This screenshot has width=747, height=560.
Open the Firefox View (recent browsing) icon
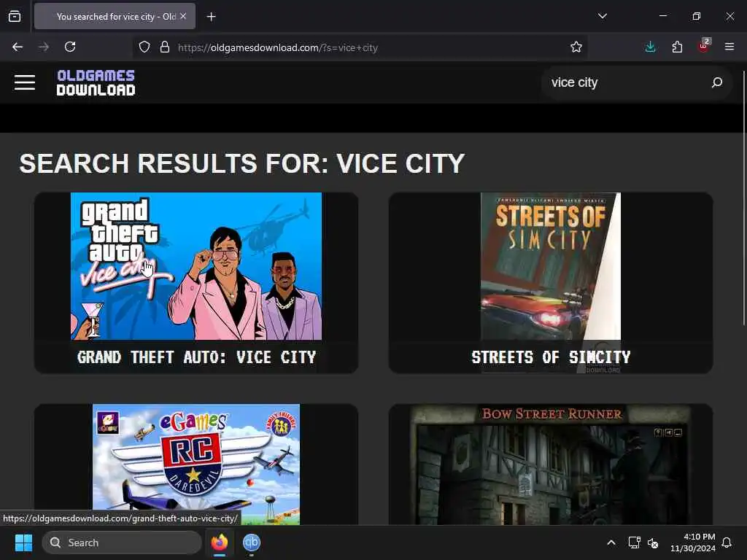(15, 16)
